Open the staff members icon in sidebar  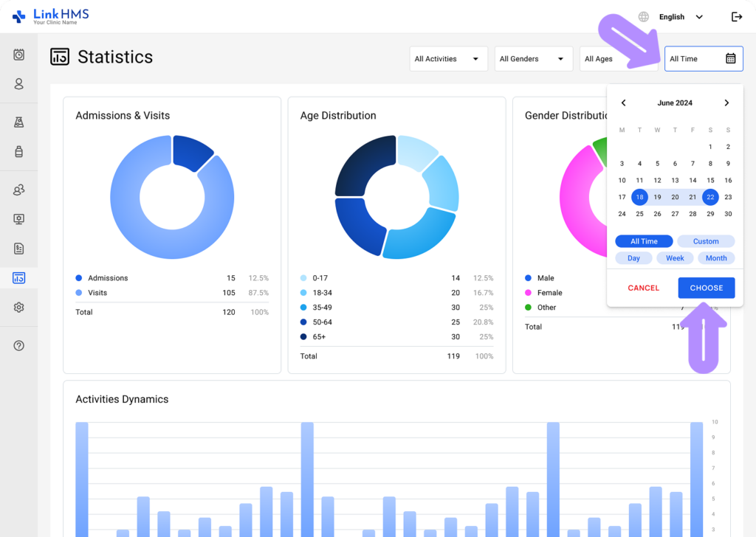(x=18, y=190)
